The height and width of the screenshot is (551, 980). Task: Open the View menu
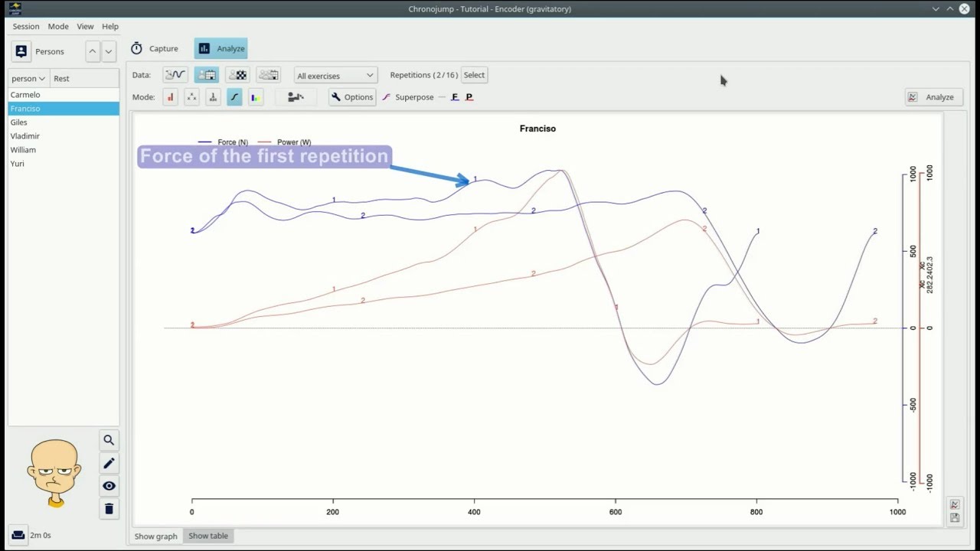(85, 26)
